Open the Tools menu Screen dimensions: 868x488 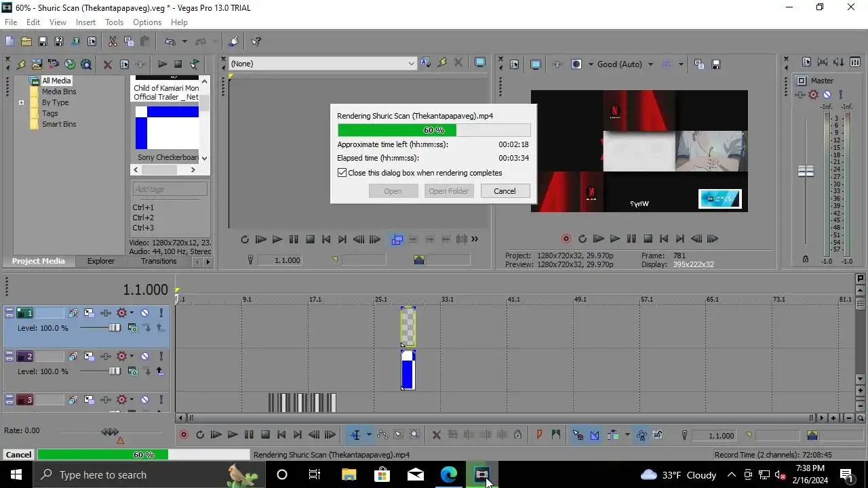pos(114,22)
